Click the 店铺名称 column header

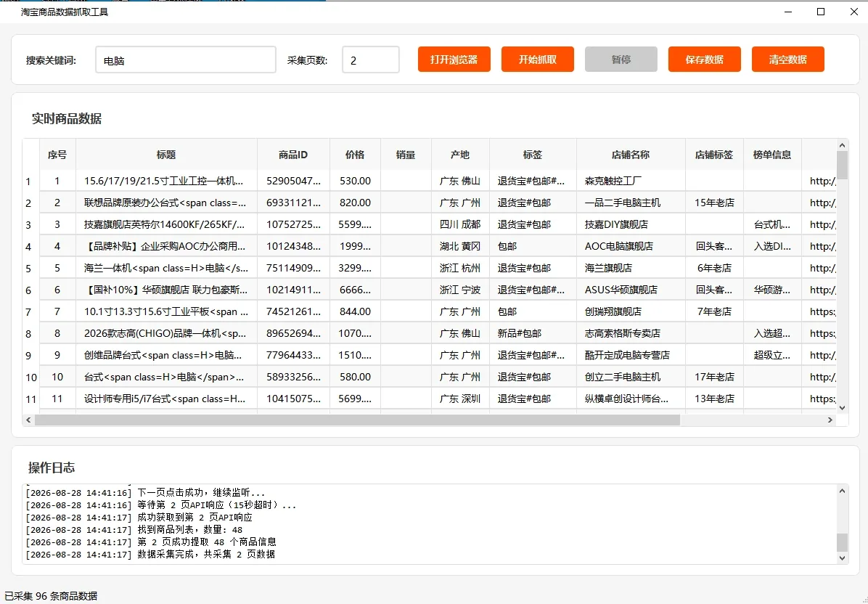pos(631,155)
